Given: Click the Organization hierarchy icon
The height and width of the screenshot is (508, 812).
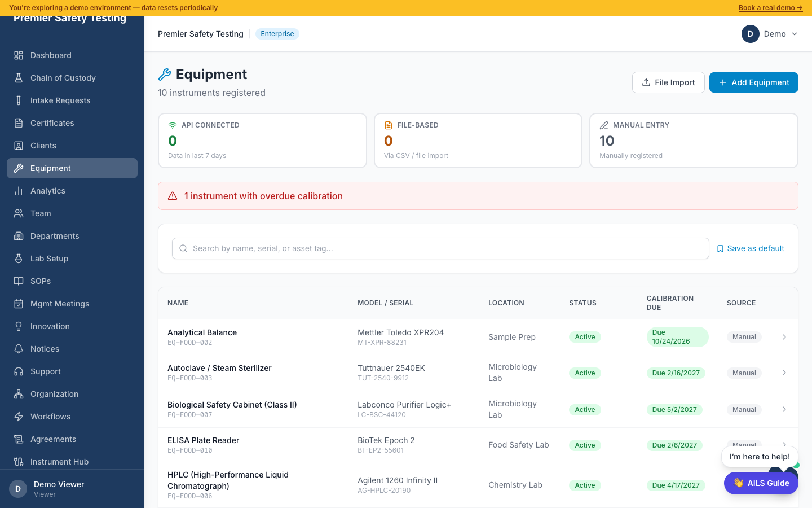Looking at the screenshot, I should [x=19, y=394].
